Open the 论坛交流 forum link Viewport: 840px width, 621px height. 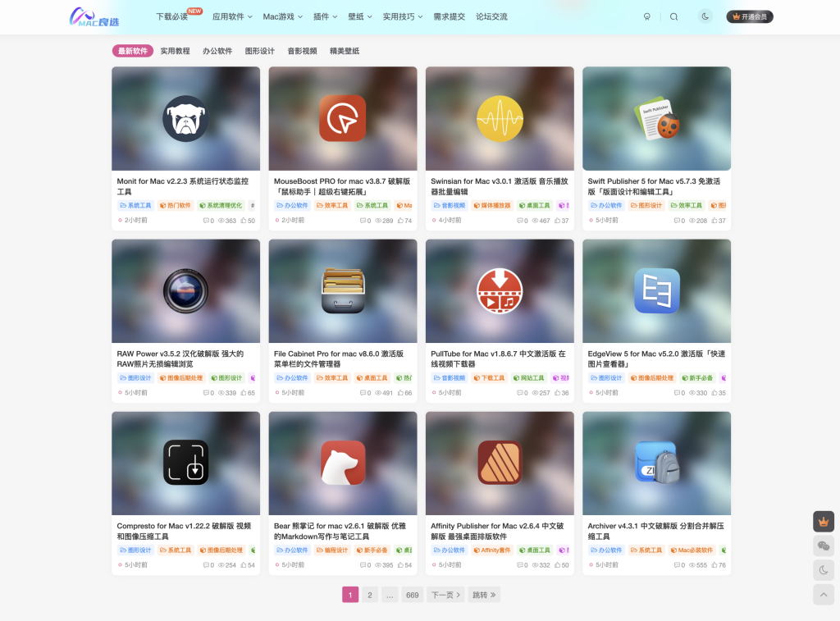coord(491,16)
